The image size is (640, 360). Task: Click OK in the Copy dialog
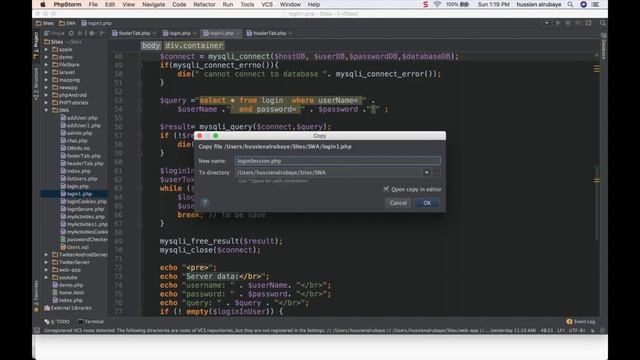[427, 203]
